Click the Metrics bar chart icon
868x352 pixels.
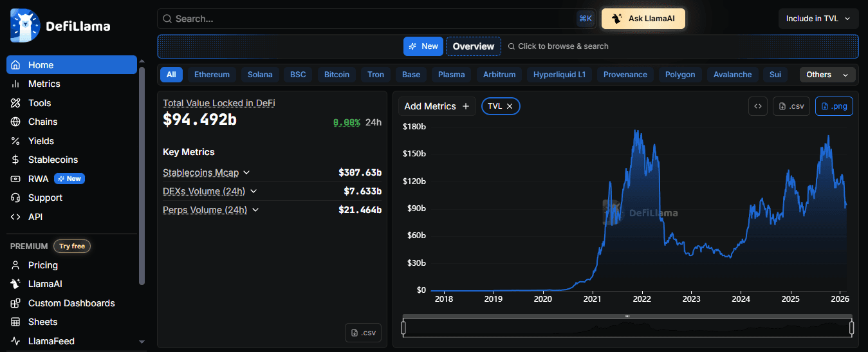15,84
